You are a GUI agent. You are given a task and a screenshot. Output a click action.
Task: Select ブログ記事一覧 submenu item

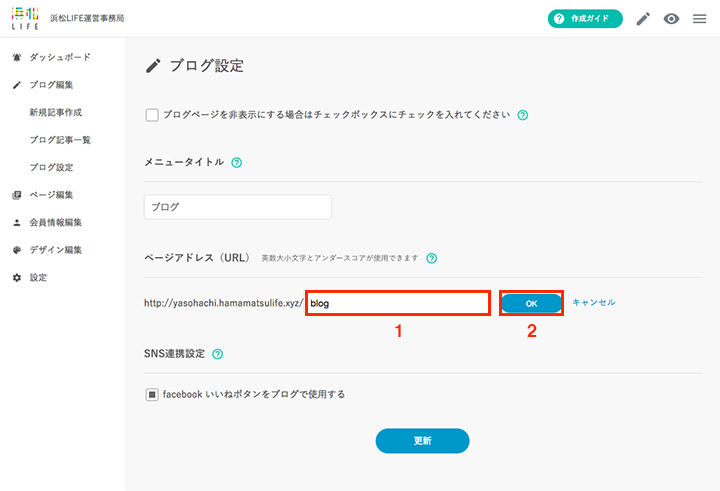tap(60, 140)
